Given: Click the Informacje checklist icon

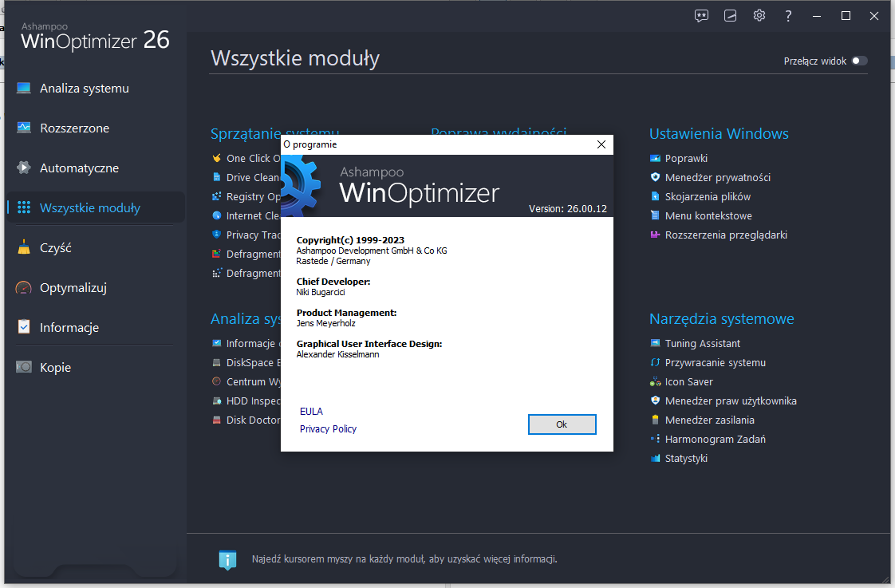Looking at the screenshot, I should (x=23, y=326).
